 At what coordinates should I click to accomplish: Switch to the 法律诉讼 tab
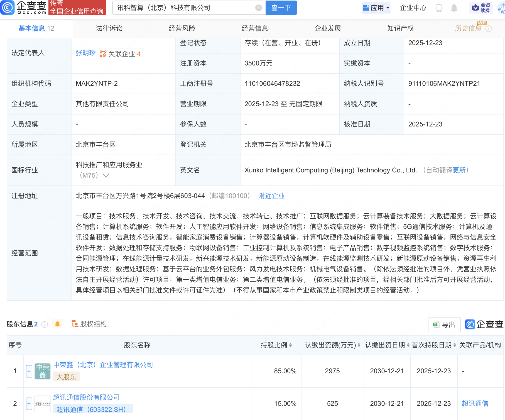(x=109, y=28)
